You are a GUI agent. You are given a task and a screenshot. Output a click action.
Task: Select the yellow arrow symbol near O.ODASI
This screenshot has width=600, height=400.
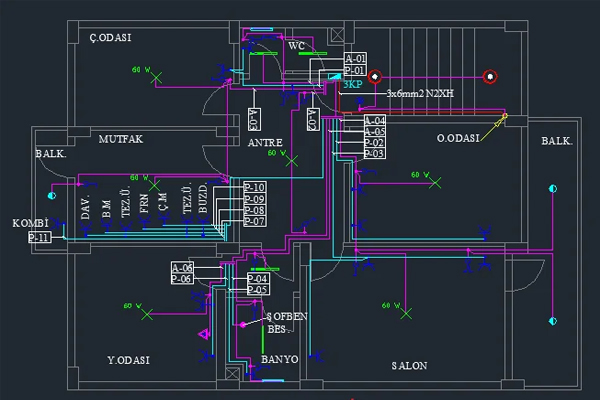tap(494, 128)
